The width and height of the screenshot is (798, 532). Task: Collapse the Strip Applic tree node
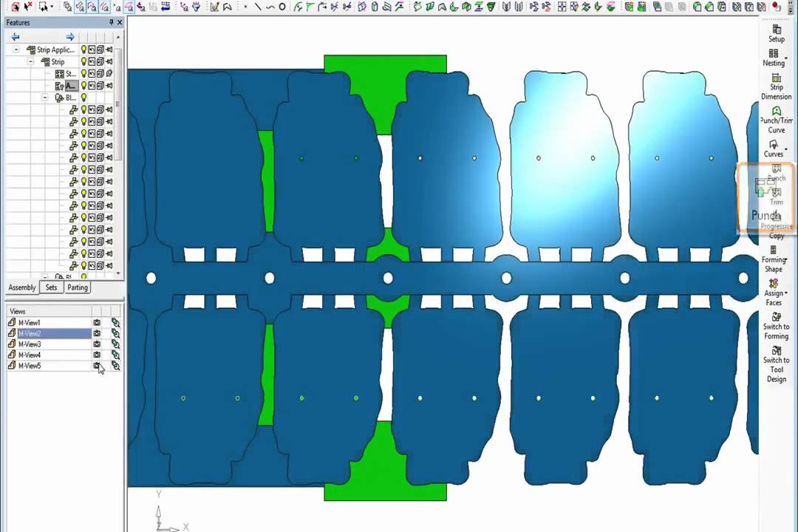coord(16,50)
